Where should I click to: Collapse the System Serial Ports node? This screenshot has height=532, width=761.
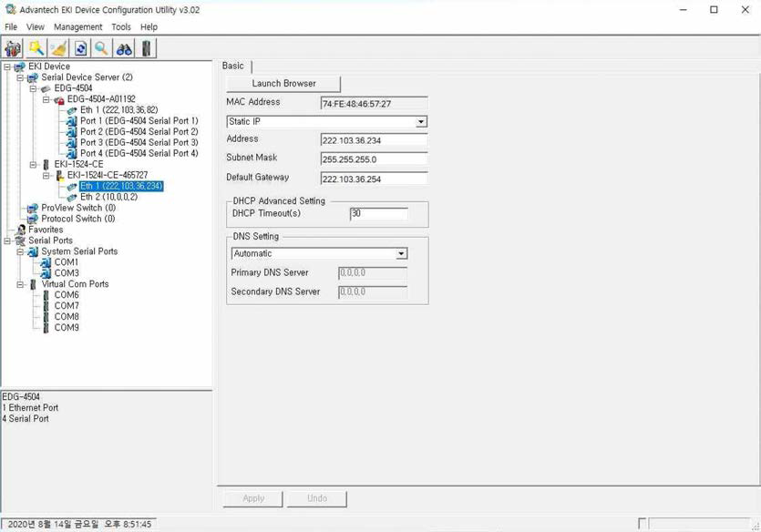click(x=20, y=251)
